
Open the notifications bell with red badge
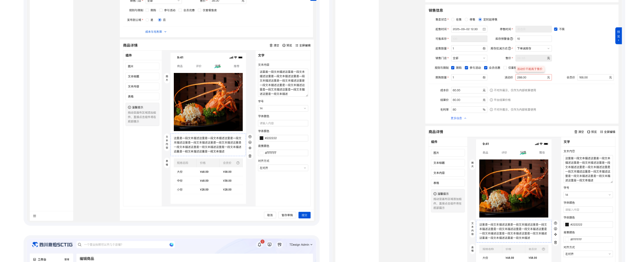[x=260, y=245]
